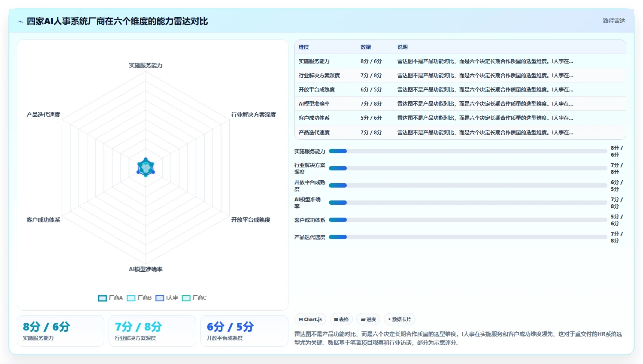Select the 实施服务能力 cell in the table

pyautogui.click(x=314, y=61)
